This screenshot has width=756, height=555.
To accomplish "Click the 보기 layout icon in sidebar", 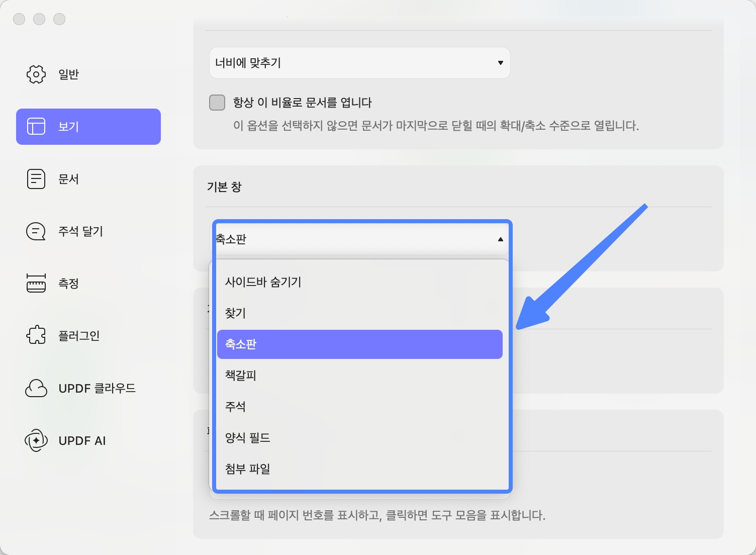I will (x=36, y=127).
